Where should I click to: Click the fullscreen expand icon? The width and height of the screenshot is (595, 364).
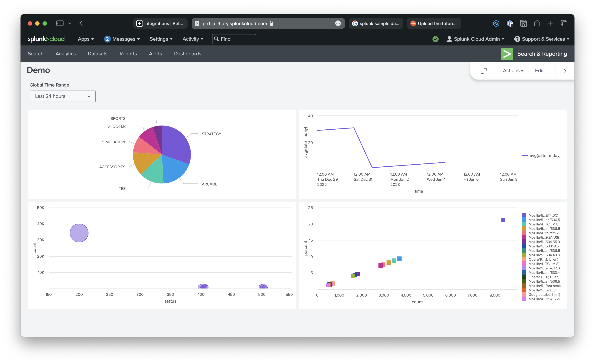pos(483,71)
